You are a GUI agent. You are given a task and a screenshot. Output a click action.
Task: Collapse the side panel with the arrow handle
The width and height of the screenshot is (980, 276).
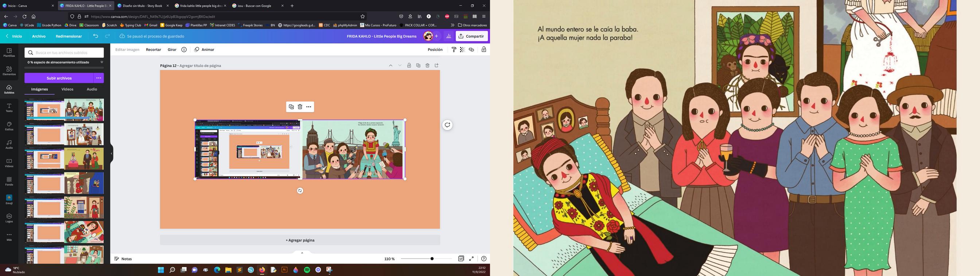pyautogui.click(x=112, y=154)
